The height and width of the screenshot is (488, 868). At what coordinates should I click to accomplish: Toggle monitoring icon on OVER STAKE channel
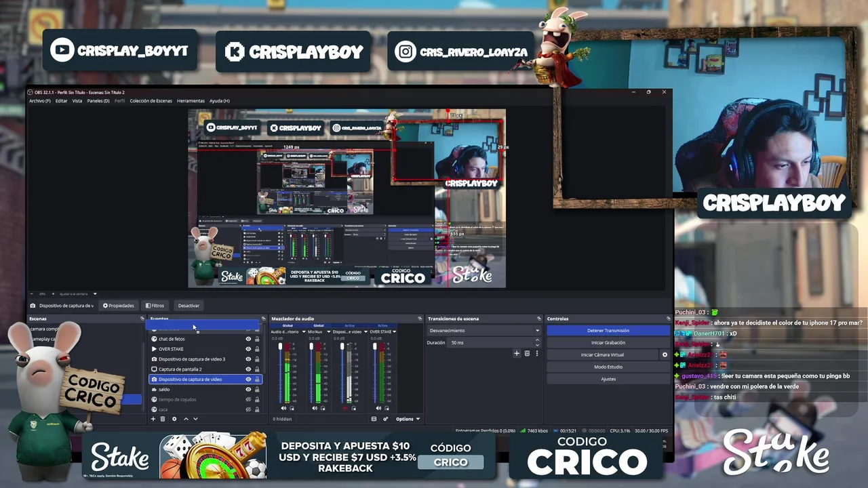[x=385, y=408]
